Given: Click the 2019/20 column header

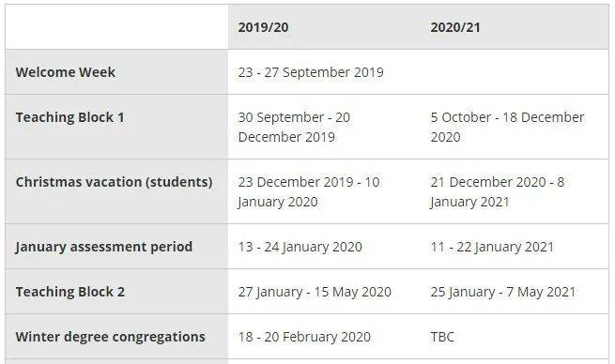Looking at the screenshot, I should (263, 27).
